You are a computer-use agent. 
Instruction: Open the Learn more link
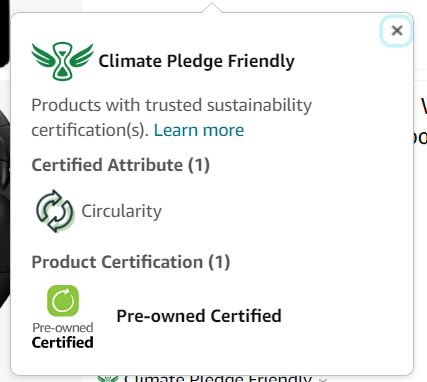coord(199,130)
